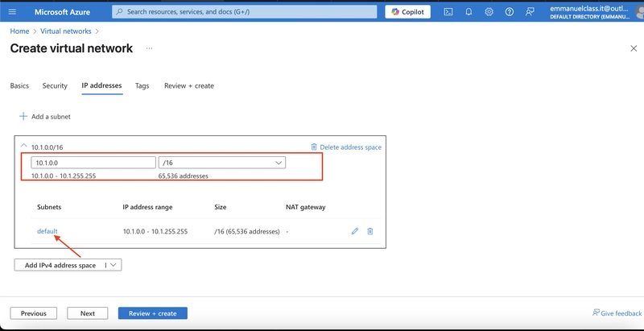Open Cloud Shell from the top bar
The image size is (644, 331).
pos(448,12)
